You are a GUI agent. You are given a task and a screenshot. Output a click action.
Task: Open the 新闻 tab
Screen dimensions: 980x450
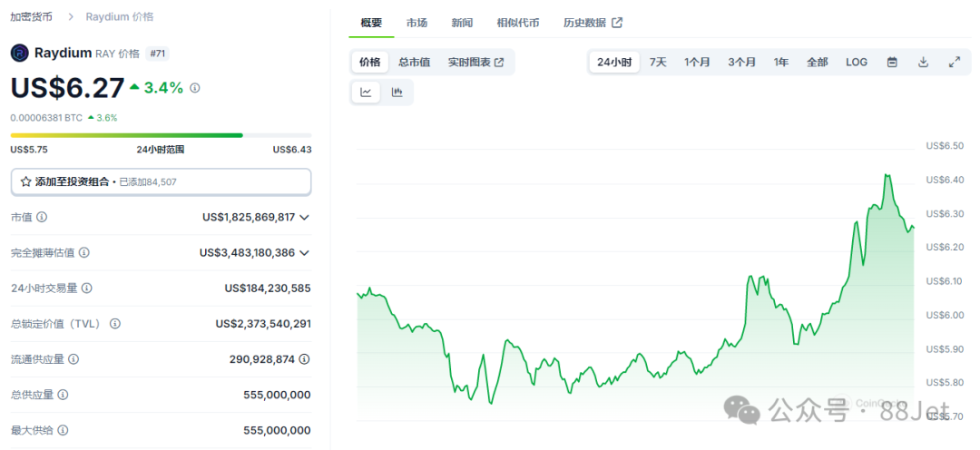click(462, 23)
